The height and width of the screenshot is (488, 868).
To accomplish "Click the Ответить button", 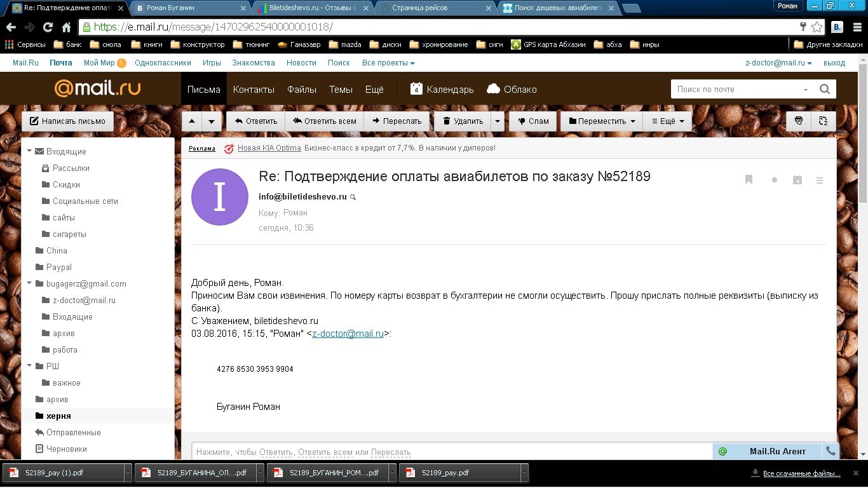I will click(256, 121).
